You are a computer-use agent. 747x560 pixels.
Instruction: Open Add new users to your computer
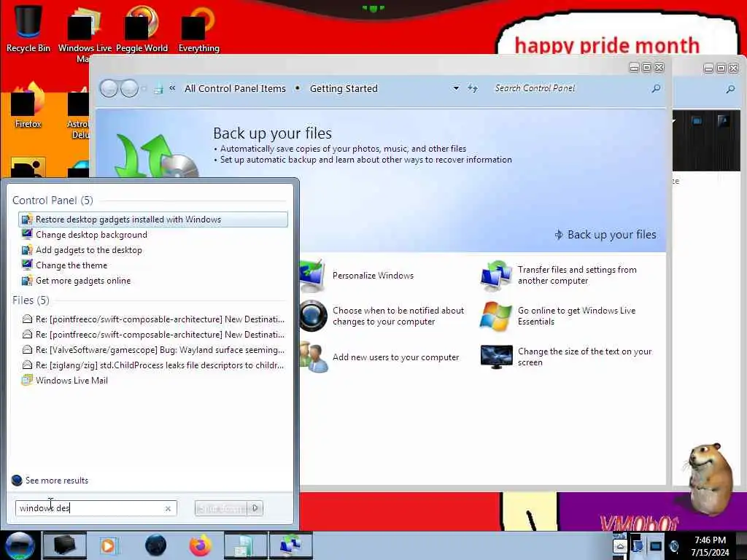point(395,357)
